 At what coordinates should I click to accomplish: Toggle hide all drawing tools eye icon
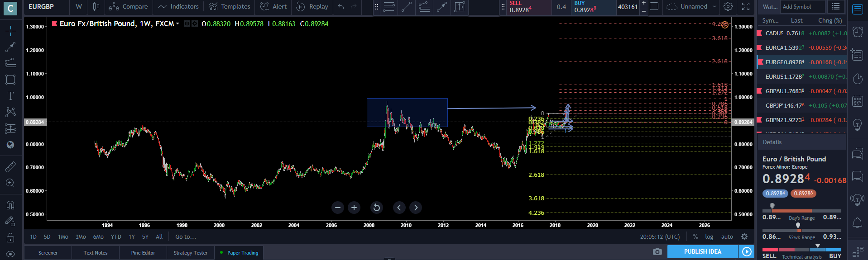pos(10,254)
